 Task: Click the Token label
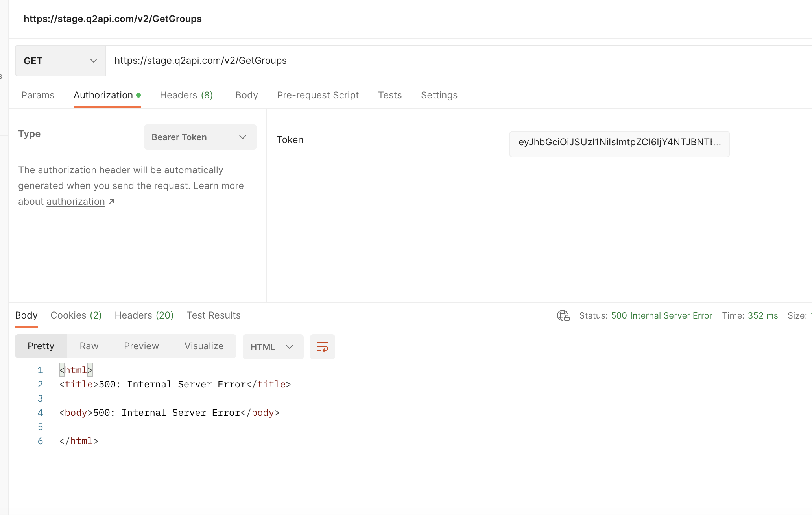(290, 140)
